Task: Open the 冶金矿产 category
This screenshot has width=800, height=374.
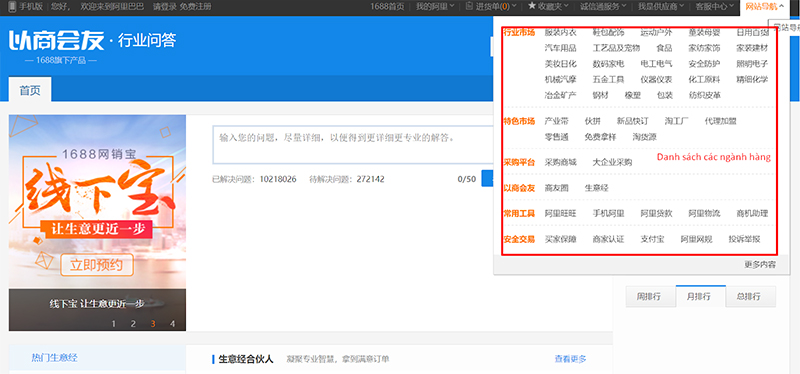Action: point(561,95)
